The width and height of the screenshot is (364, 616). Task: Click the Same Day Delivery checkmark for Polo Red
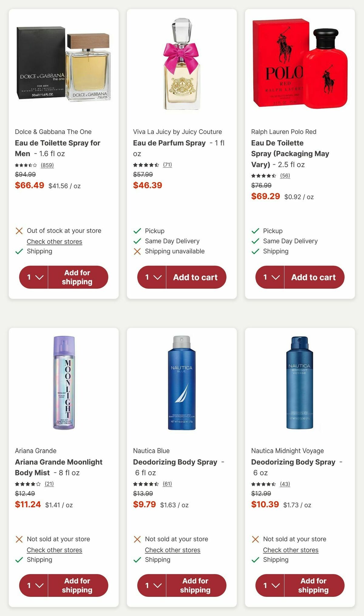[x=255, y=241]
